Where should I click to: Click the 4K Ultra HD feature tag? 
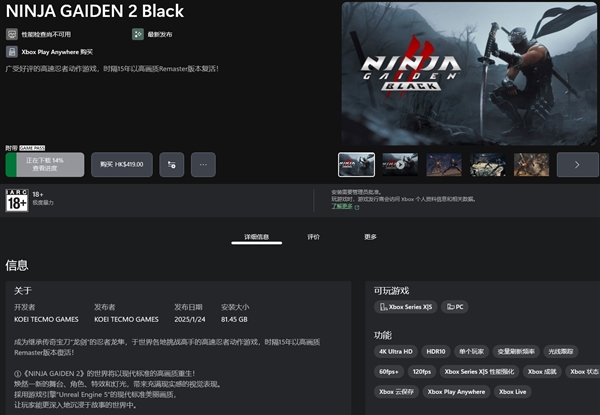coord(396,352)
